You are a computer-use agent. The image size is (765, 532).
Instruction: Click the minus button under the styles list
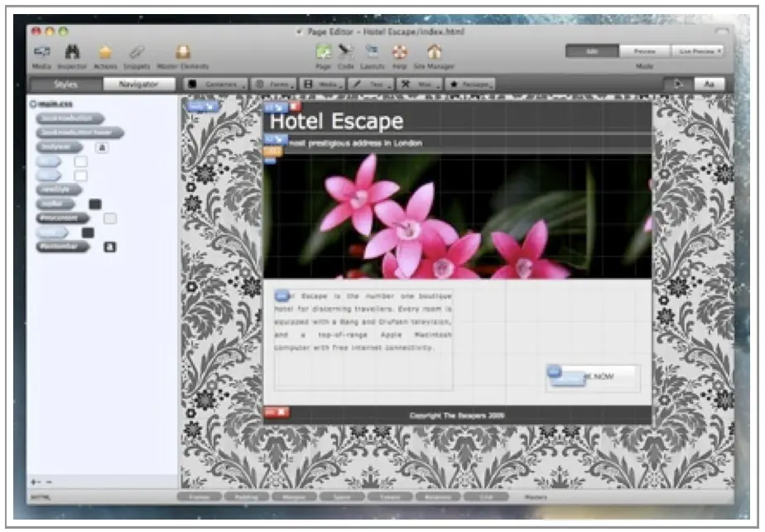pos(48,482)
